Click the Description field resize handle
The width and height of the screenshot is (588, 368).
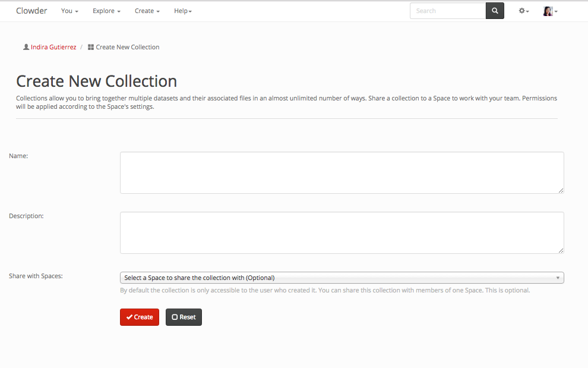coord(561,250)
